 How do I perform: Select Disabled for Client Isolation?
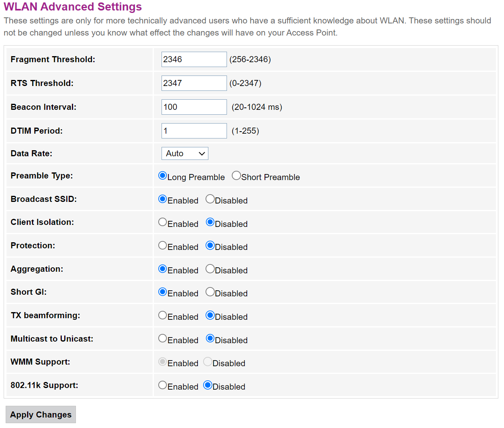[210, 222]
